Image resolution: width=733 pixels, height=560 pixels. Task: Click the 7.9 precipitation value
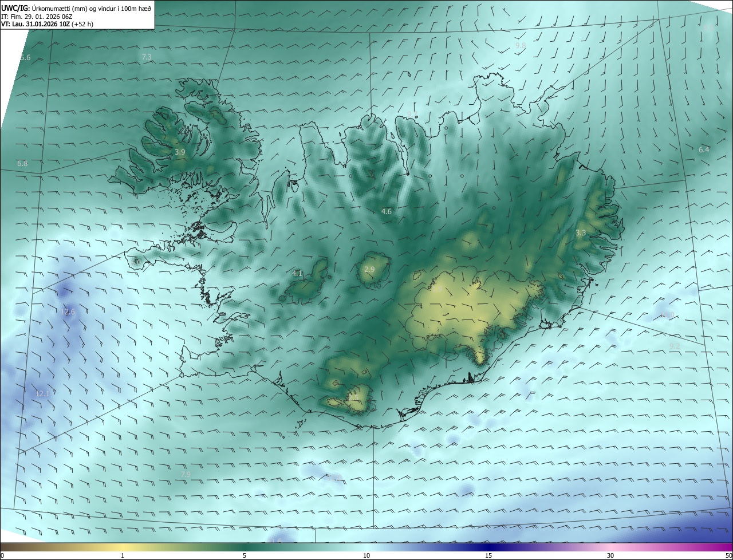click(186, 474)
